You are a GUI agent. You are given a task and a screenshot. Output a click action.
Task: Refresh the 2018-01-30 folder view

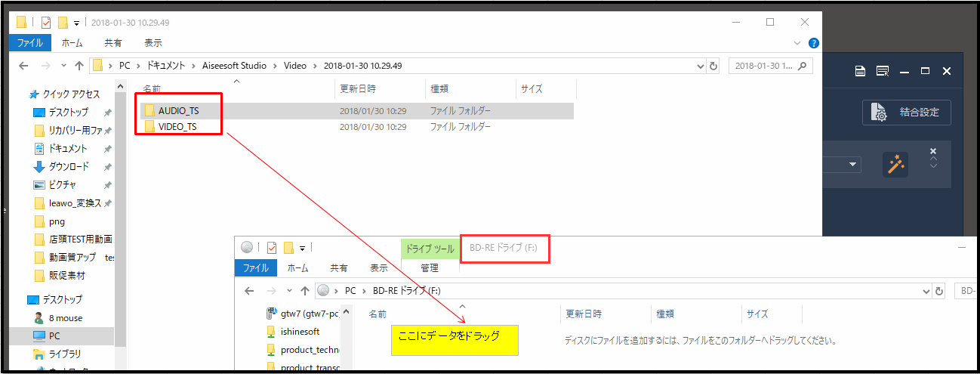coord(713,66)
